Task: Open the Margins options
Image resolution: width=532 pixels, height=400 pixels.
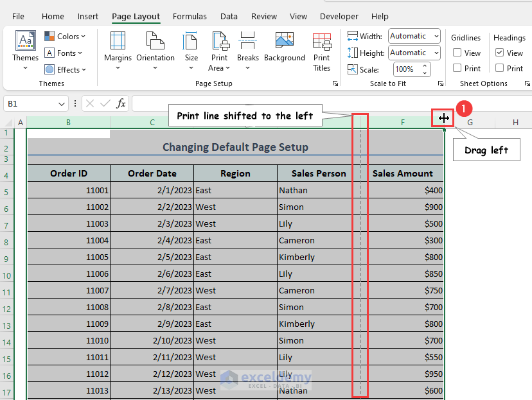Action: [x=118, y=48]
